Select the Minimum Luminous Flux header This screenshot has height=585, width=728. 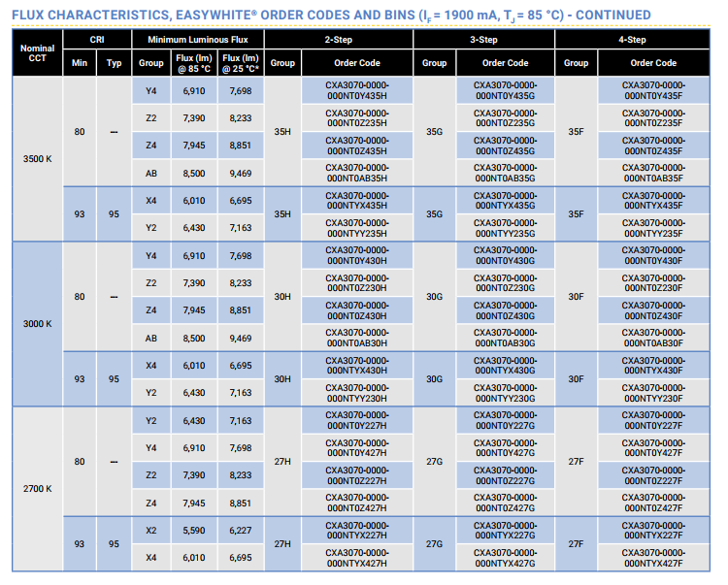click(198, 40)
